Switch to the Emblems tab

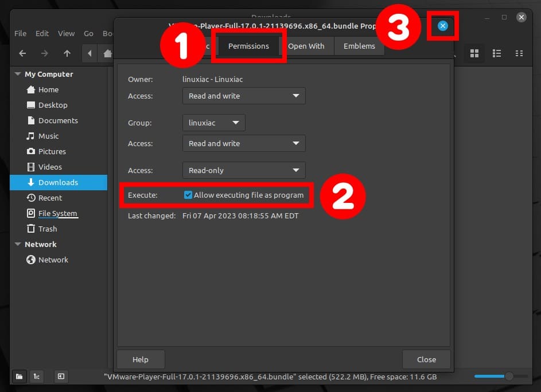[359, 46]
